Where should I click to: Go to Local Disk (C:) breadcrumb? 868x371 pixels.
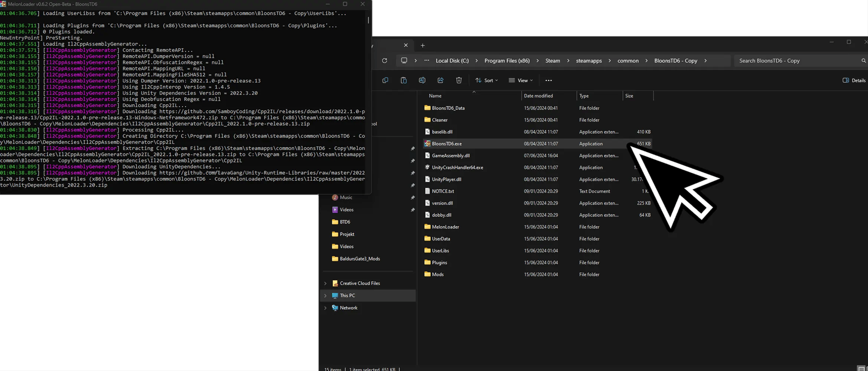[452, 60]
